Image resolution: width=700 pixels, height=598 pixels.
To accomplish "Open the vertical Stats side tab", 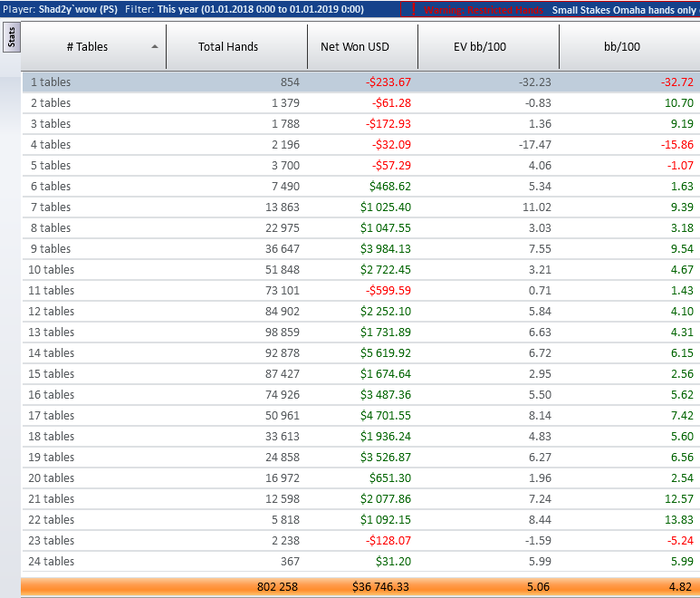I will (x=12, y=37).
